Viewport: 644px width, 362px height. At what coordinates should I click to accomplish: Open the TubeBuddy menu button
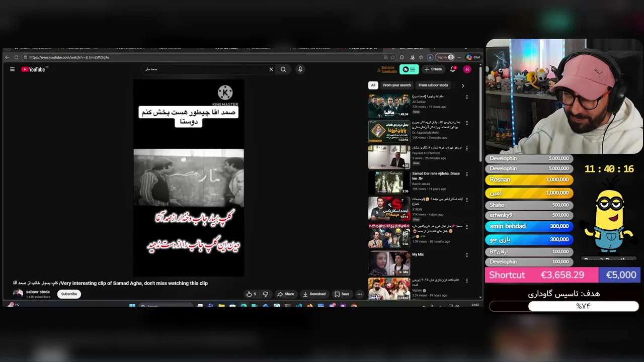click(x=409, y=69)
